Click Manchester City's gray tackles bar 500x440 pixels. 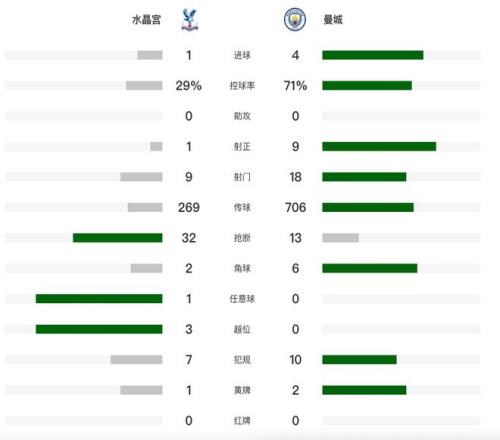[x=340, y=238]
